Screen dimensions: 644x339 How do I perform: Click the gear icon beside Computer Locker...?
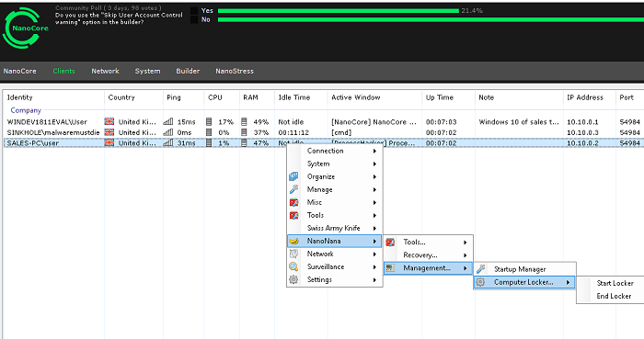481,282
